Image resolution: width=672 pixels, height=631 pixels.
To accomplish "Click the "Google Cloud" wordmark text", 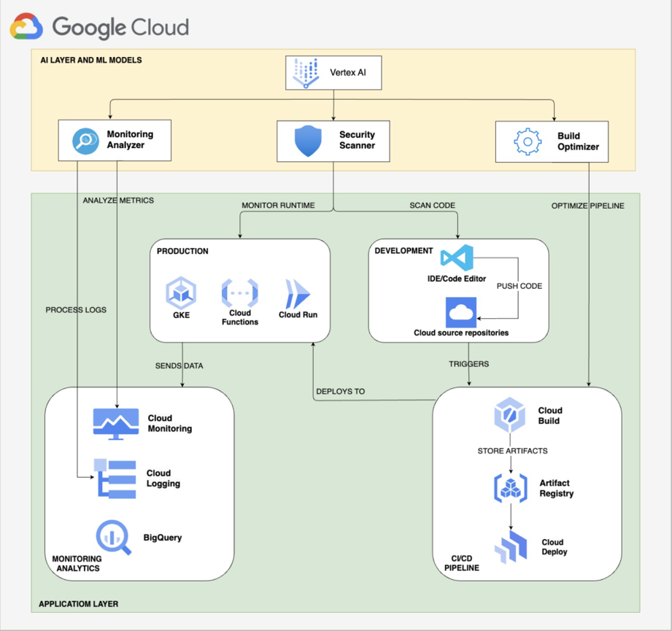I will (x=120, y=28).
